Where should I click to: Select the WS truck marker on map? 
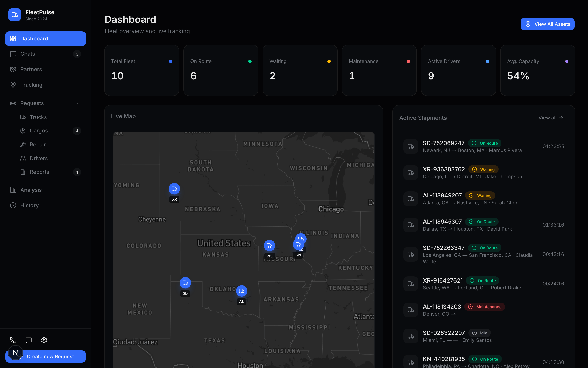tap(269, 246)
